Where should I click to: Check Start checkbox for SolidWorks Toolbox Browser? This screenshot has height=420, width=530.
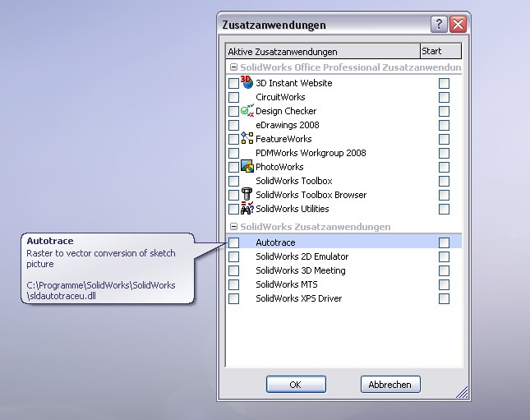[444, 195]
